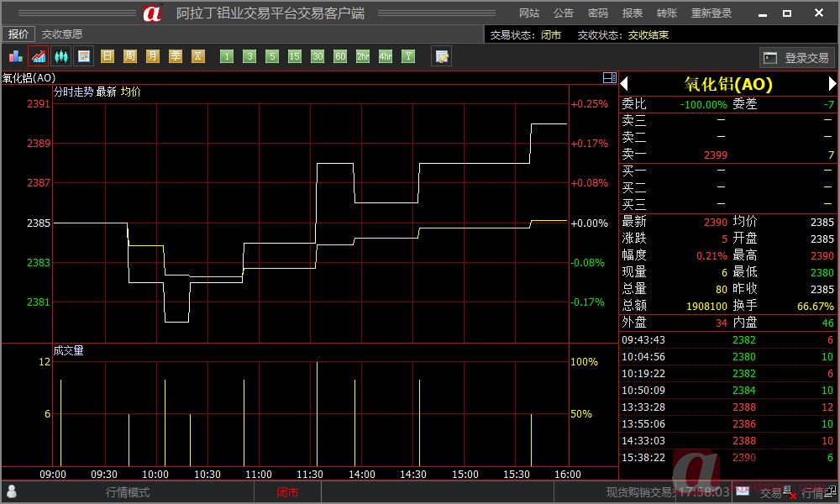Select 1-minute chart period
Screen dimensions: 840x504
click(227, 56)
